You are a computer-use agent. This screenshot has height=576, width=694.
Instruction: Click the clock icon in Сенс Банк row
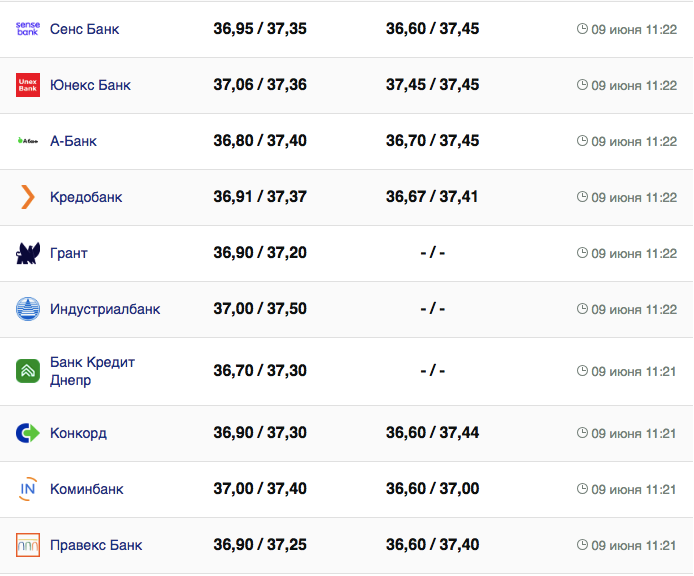pyautogui.click(x=582, y=29)
